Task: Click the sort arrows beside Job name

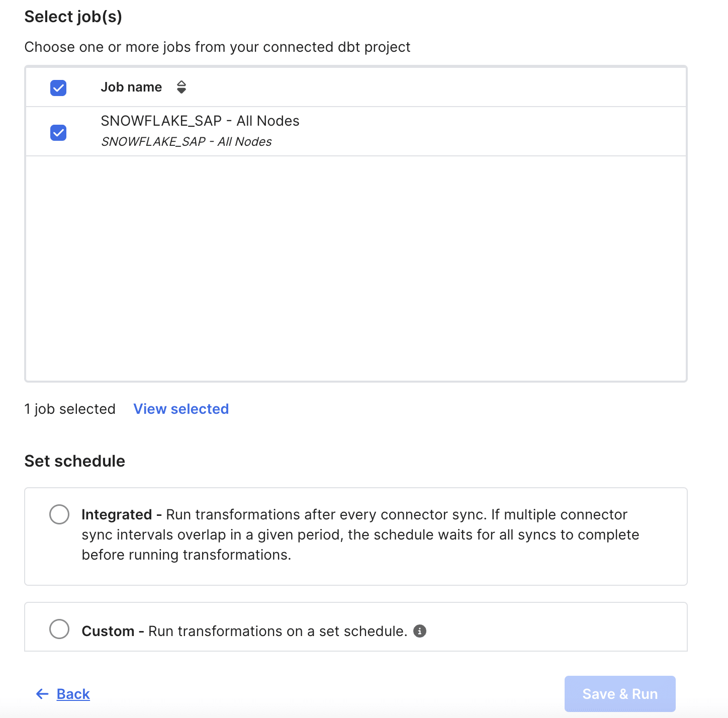Action: (181, 87)
